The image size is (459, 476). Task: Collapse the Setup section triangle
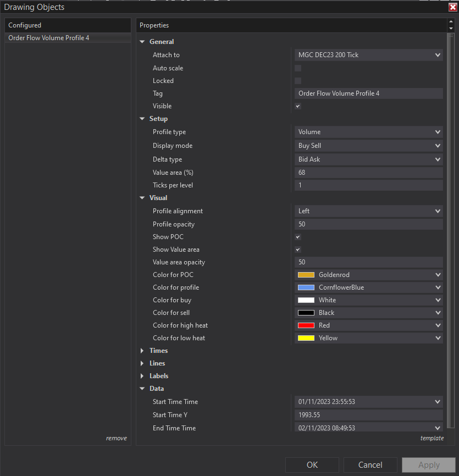(142, 119)
